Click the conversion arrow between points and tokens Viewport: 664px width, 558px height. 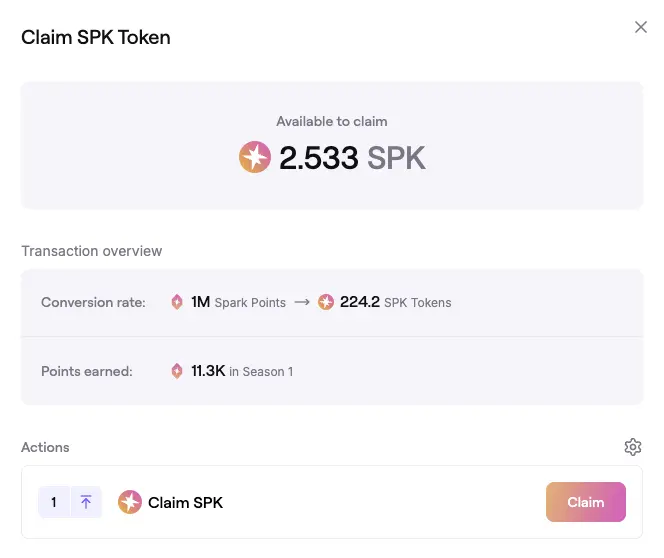(x=302, y=302)
